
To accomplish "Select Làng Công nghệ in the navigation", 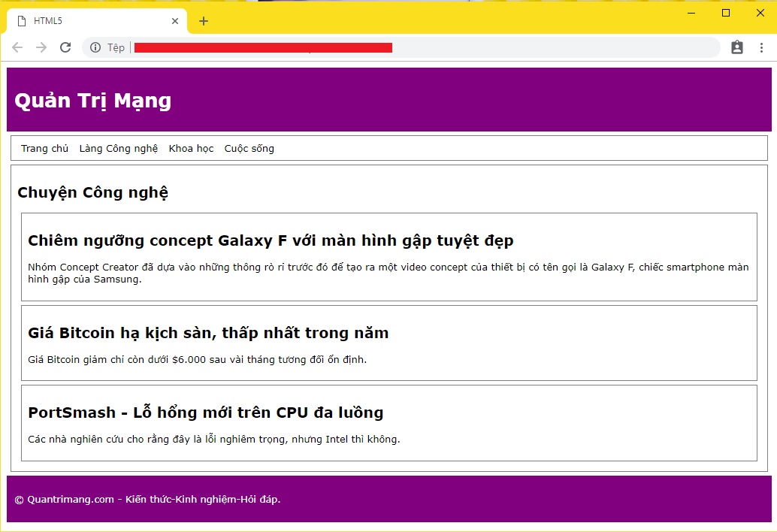I will click(118, 148).
